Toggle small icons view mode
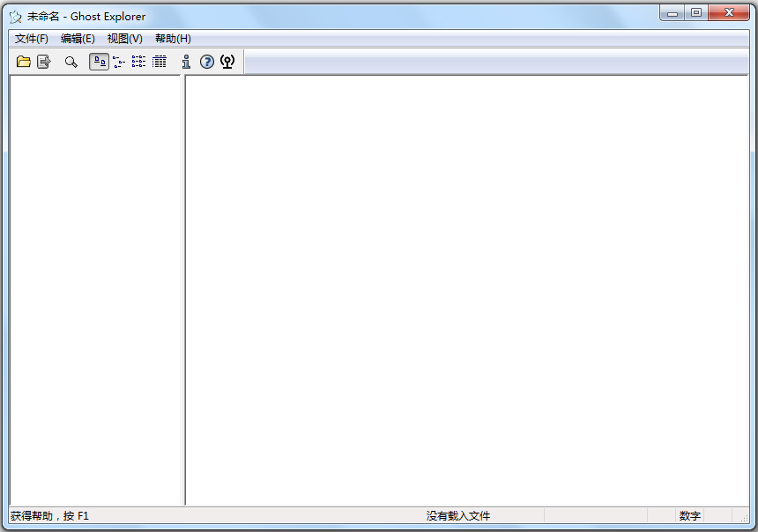 (118, 62)
